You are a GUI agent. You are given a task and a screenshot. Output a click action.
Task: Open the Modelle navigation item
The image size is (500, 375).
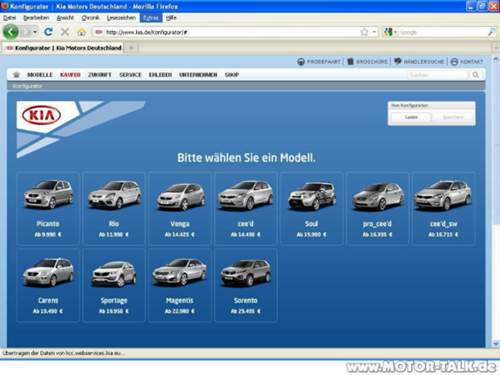(x=40, y=75)
